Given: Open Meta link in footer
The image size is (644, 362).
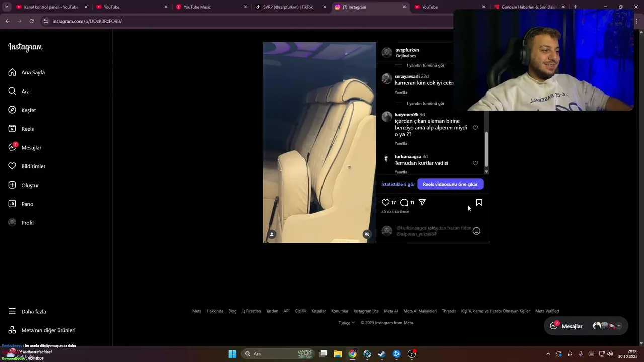Looking at the screenshot, I should tap(197, 311).
